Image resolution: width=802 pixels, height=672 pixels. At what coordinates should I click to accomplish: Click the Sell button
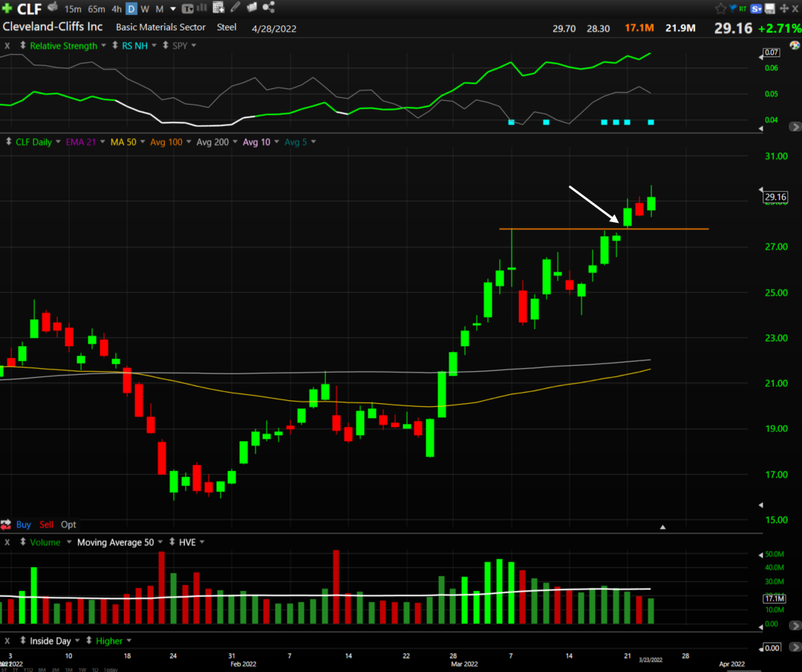pos(46,524)
